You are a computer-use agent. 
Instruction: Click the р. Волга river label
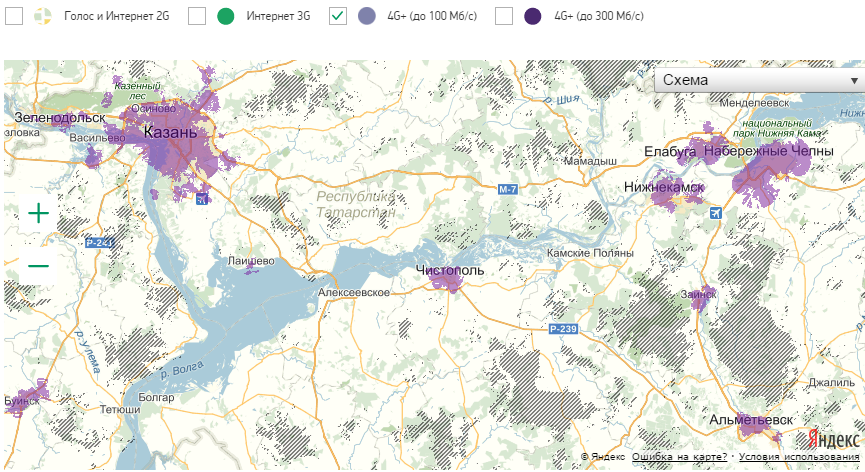tap(182, 369)
